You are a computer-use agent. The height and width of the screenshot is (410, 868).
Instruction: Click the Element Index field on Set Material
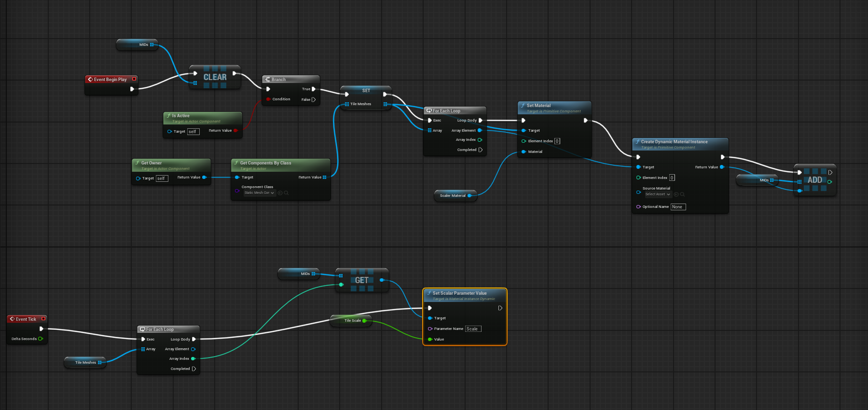click(x=557, y=141)
